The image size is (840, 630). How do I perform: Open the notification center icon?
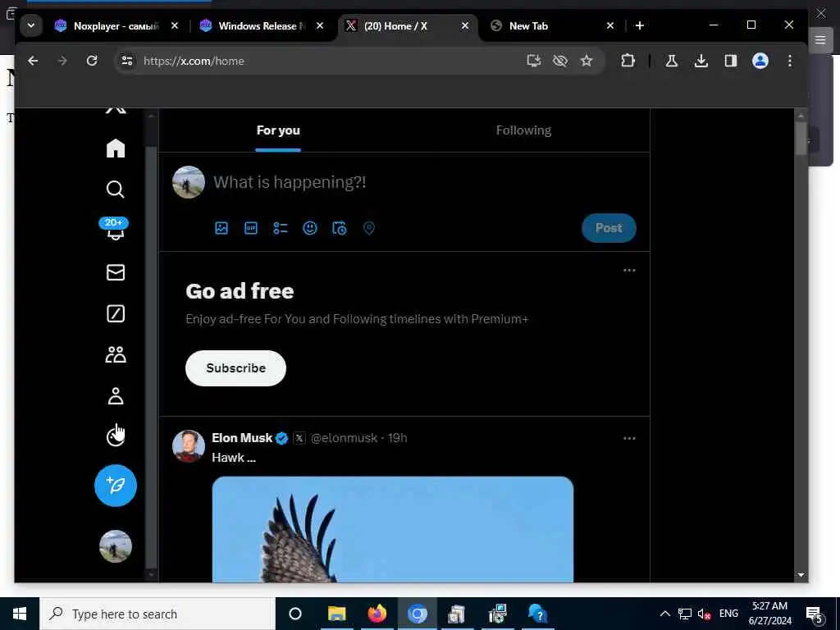pyautogui.click(x=815, y=614)
